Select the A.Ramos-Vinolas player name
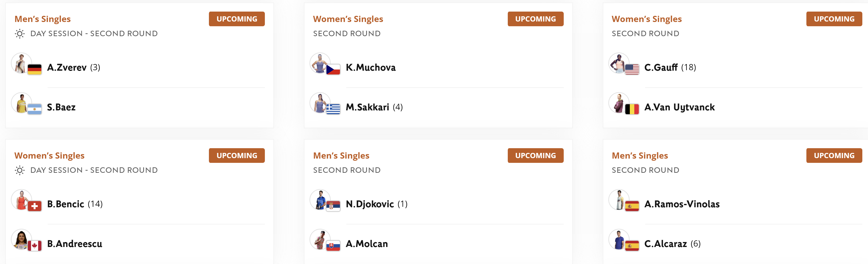 (x=682, y=204)
